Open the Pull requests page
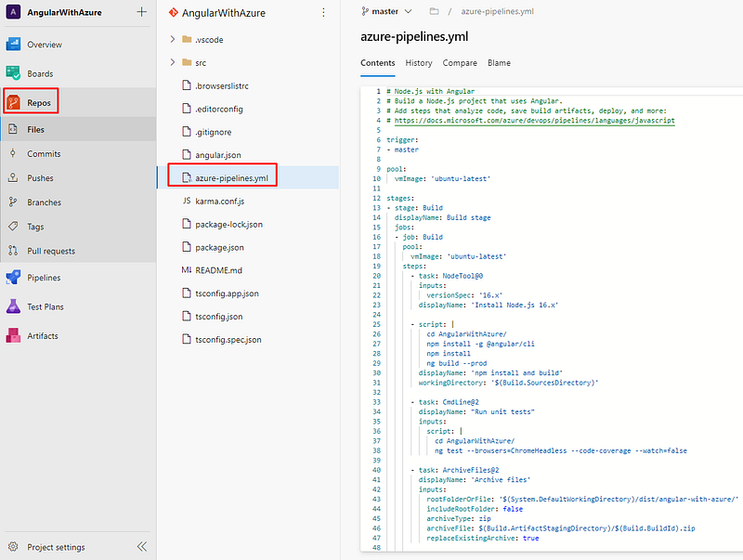The width and height of the screenshot is (743, 560). click(51, 251)
